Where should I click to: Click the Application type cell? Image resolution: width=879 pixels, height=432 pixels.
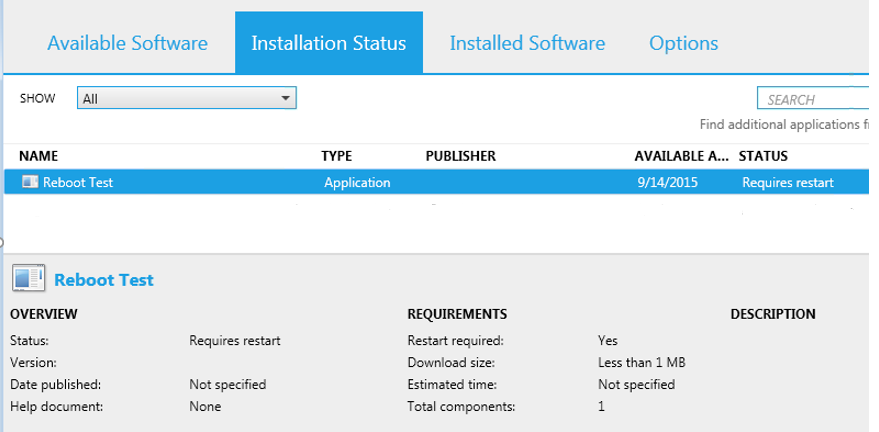point(357,183)
